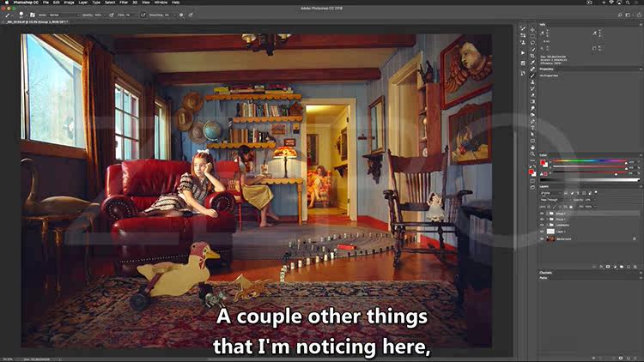Select the Gradient tool

pos(532,101)
